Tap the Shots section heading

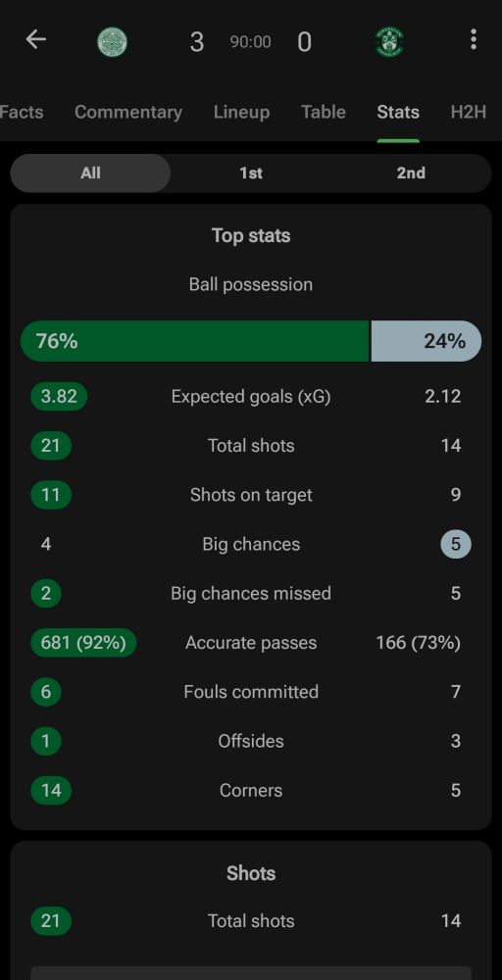pos(251,873)
